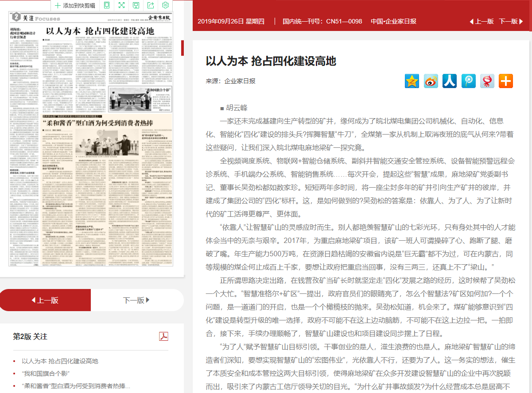Share article via Renren icon
532x393 pixels.
coord(449,81)
